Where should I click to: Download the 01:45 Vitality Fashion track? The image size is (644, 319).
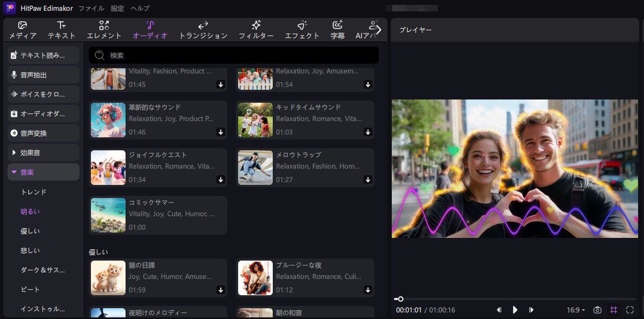(x=221, y=84)
